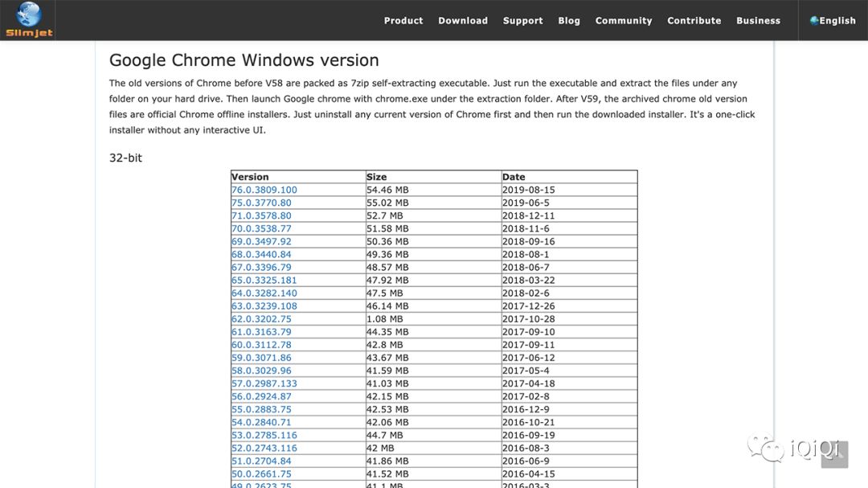Download Chrome version 65.0.3325.181
The height and width of the screenshot is (488, 868).
click(x=264, y=281)
